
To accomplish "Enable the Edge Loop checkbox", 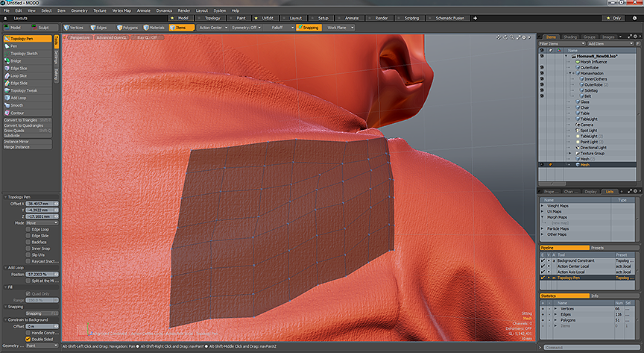I will (x=28, y=230).
